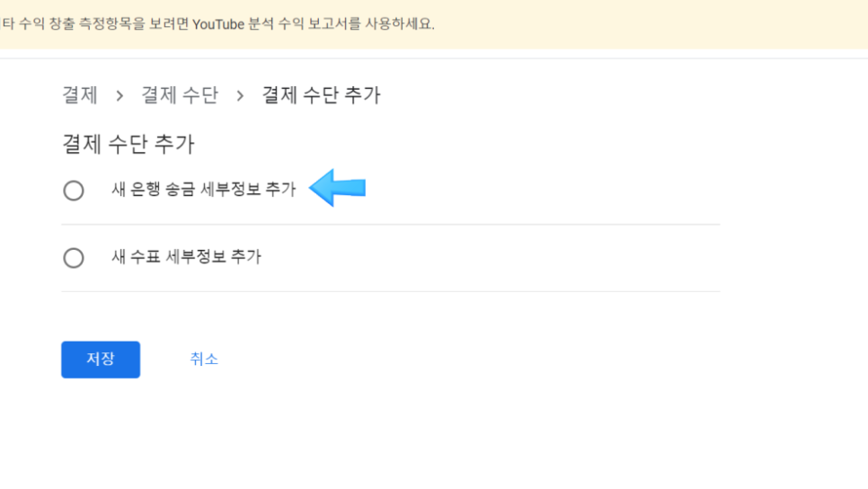
Task: Click the 결제 수단 추가 page heading
Action: coord(128,144)
